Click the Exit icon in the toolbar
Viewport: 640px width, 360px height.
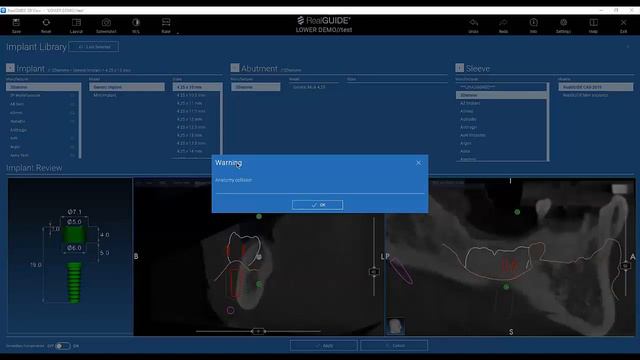click(623, 23)
